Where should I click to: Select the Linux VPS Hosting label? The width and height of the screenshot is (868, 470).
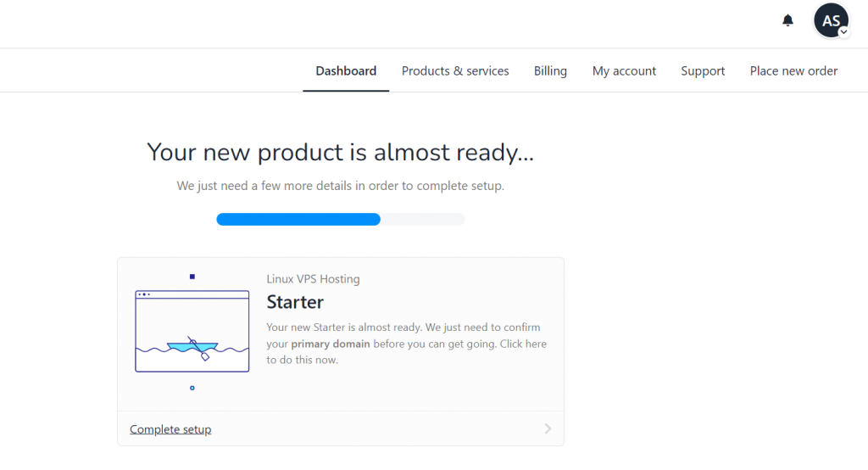coord(313,279)
